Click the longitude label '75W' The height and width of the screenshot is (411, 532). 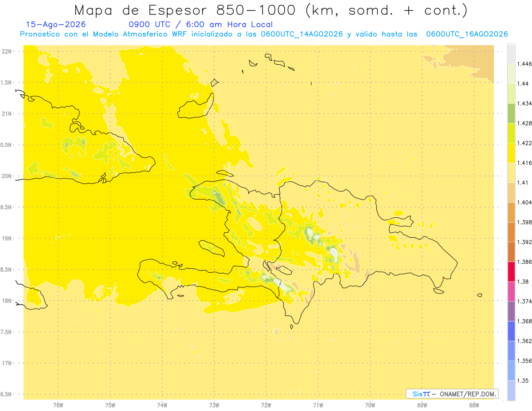[x=110, y=405]
